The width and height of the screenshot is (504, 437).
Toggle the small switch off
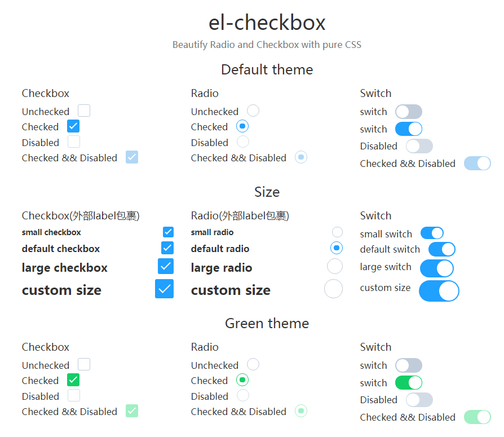tap(432, 233)
